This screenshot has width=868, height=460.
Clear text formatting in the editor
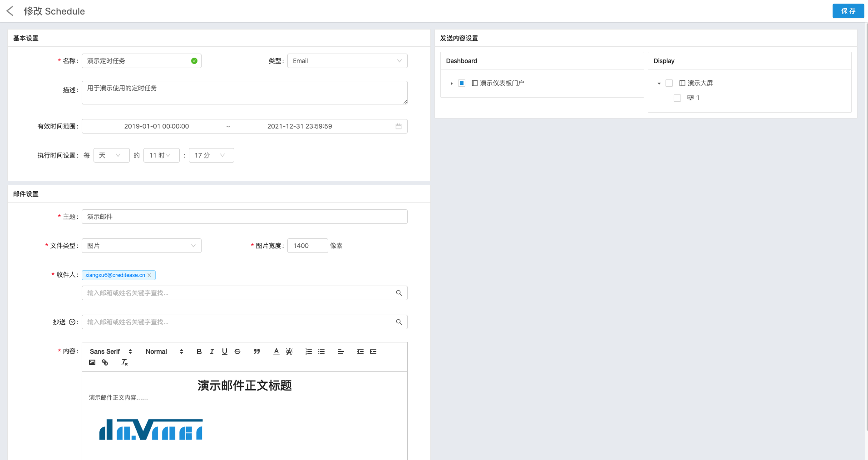click(124, 362)
